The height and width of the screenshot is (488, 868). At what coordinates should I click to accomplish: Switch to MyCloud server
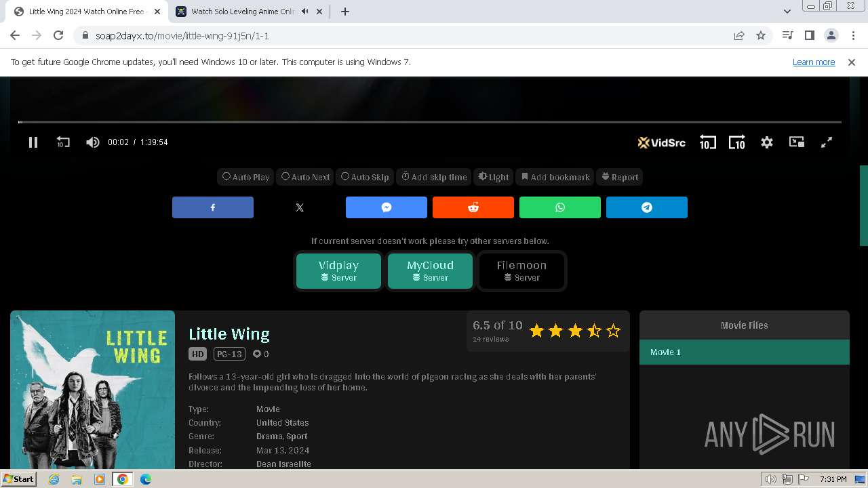pos(430,270)
